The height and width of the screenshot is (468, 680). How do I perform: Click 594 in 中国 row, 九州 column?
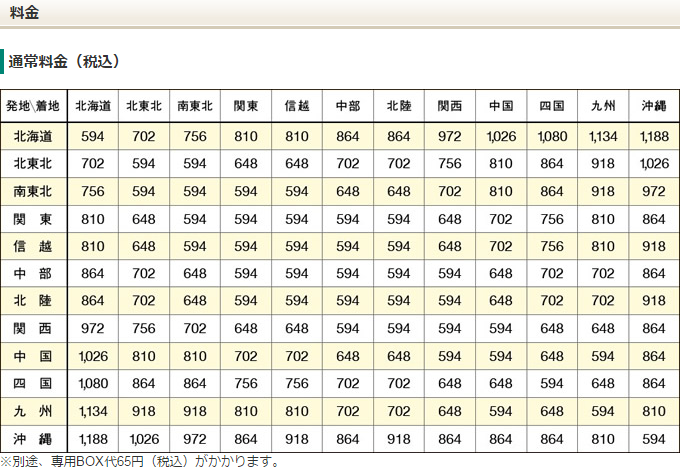tap(603, 356)
